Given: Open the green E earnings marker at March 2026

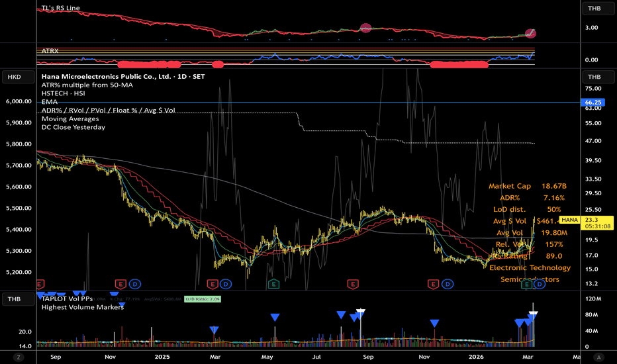Looking at the screenshot, I should click(x=526, y=284).
